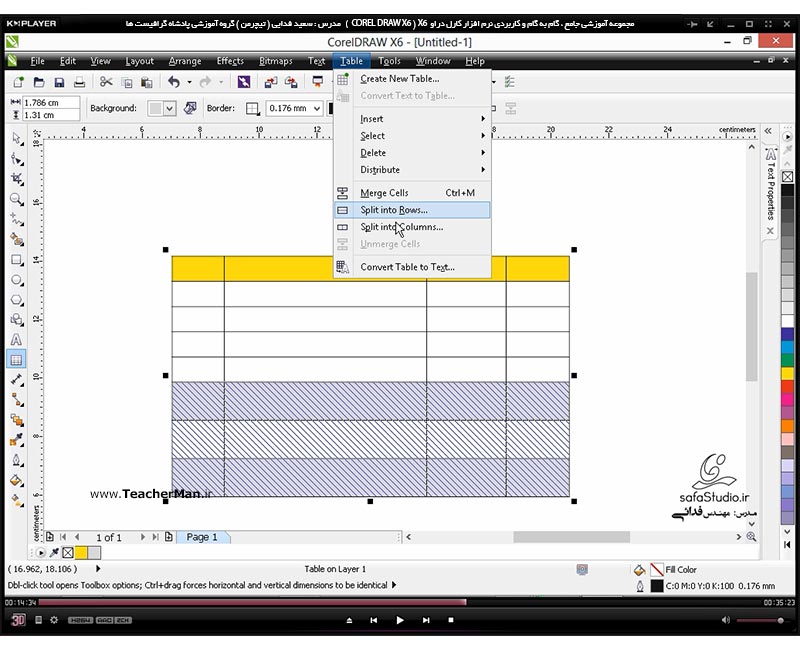The height and width of the screenshot is (650, 800).
Task: Select the Shape edit tool
Action: (17, 160)
